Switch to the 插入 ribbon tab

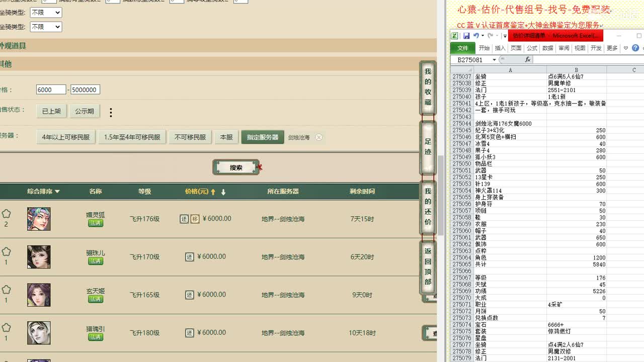coord(500,48)
